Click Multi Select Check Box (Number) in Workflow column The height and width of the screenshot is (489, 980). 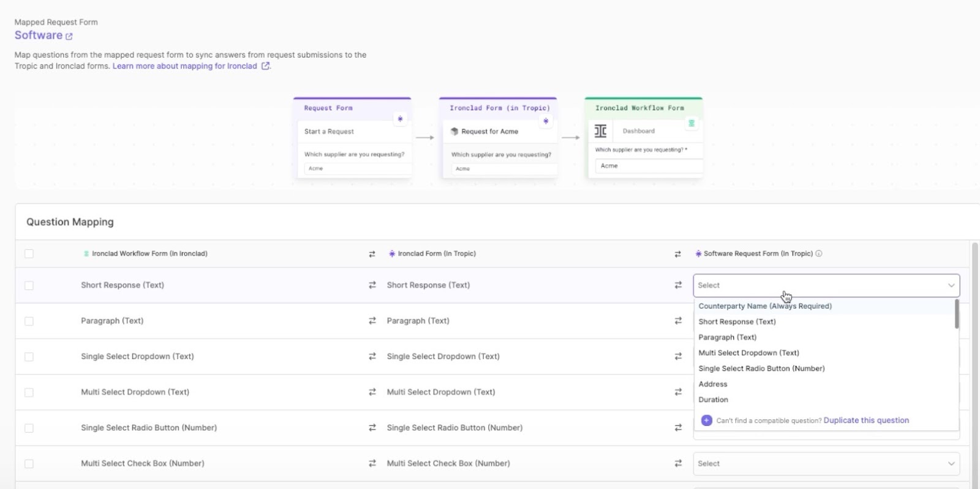143,463
